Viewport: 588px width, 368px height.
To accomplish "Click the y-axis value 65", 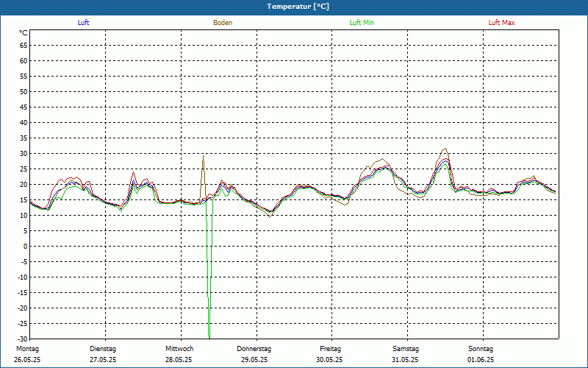I will [x=24, y=46].
